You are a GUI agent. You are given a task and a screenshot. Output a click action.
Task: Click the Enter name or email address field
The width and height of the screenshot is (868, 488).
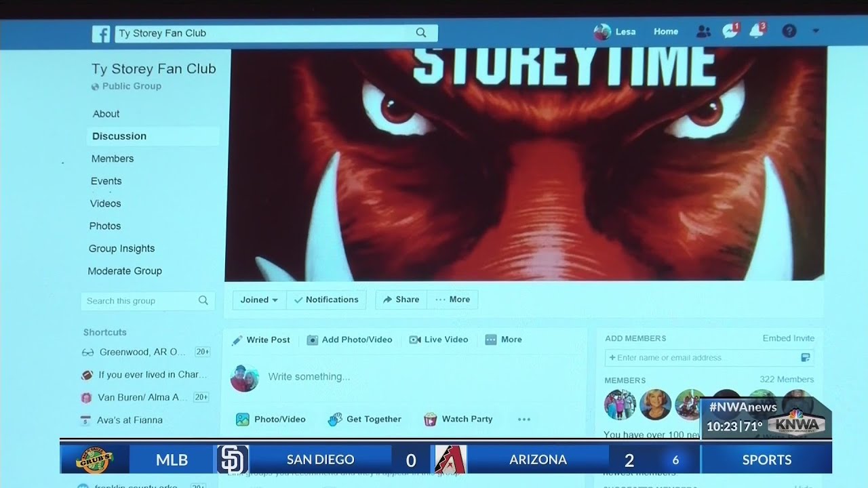[709, 357]
